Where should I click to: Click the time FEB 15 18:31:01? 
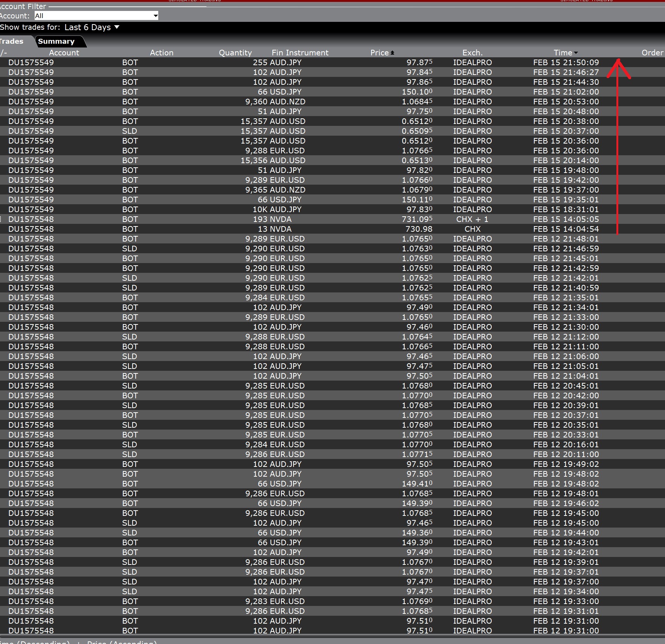[566, 210]
